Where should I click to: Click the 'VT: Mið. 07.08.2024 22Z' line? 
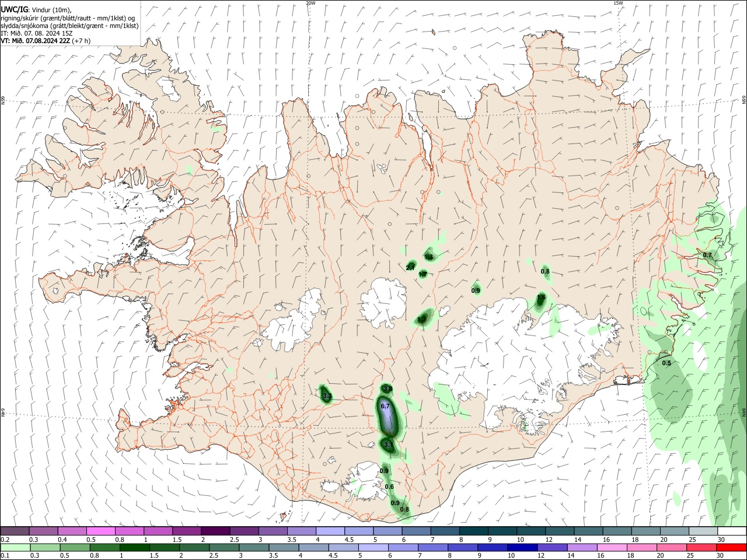[x=34, y=41]
